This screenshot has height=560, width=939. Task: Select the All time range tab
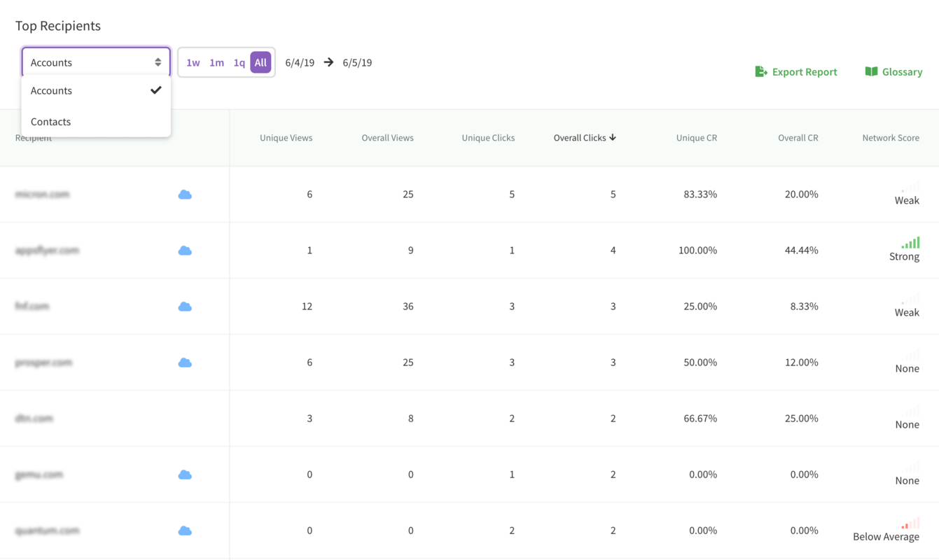tap(260, 62)
